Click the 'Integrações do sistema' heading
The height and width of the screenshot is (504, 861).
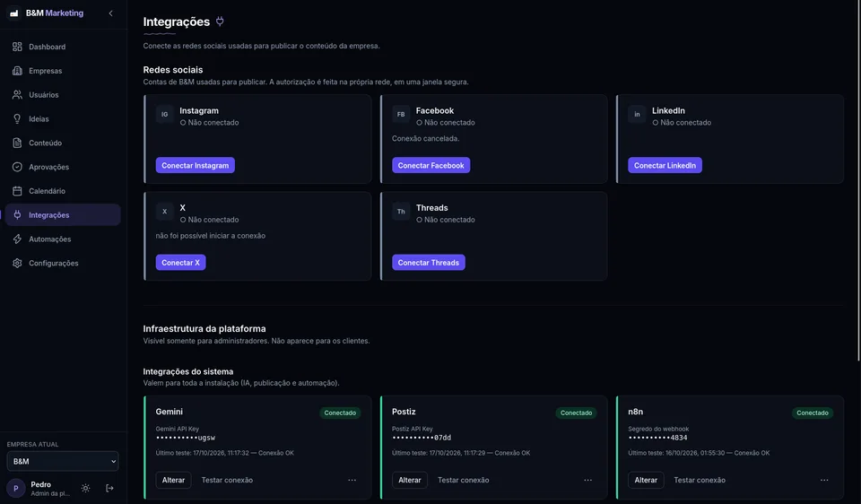[x=188, y=371]
